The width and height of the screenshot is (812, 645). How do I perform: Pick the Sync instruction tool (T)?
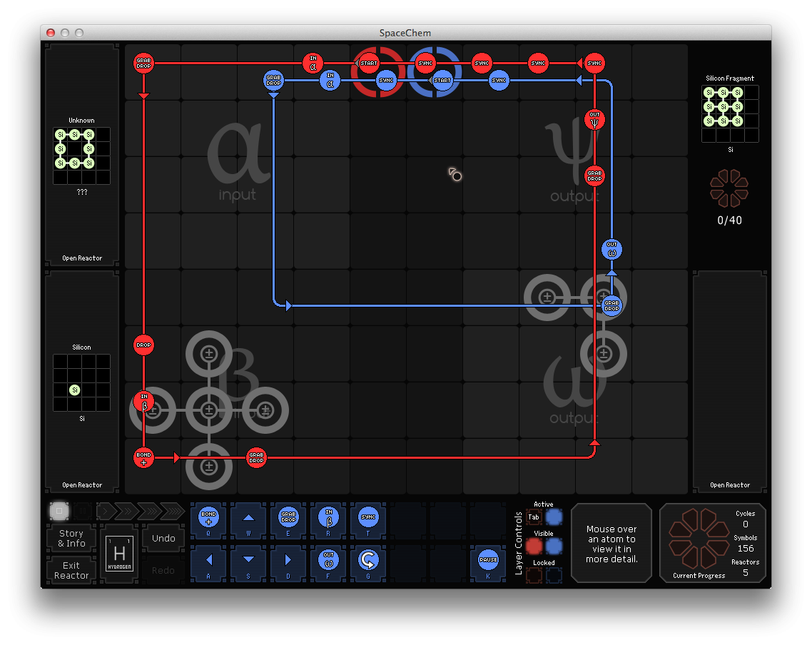pos(368,520)
